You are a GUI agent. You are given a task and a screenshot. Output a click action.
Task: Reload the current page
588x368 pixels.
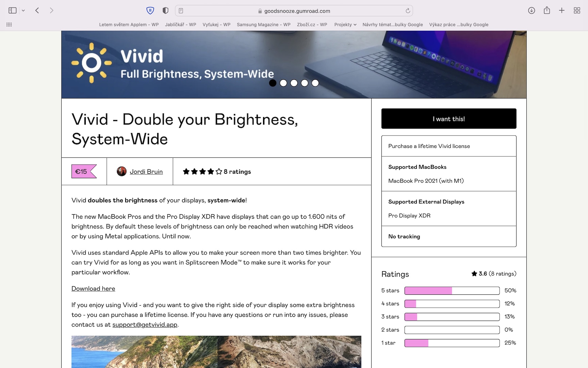coord(408,11)
